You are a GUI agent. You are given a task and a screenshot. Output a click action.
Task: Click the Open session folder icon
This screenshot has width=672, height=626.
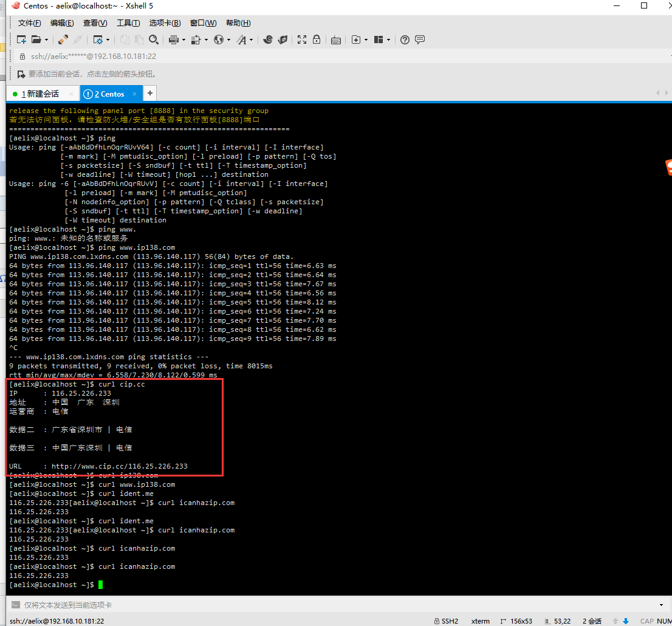pyautogui.click(x=36, y=40)
